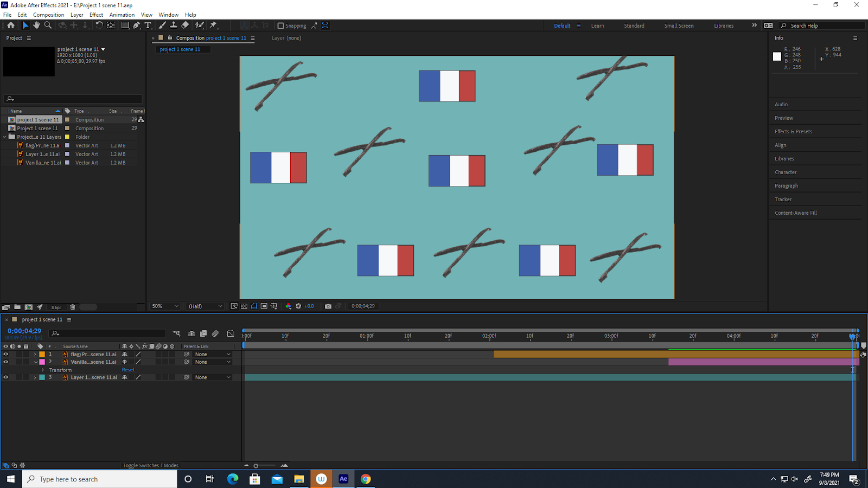Toggle the composition viewer lock icon

(x=170, y=38)
